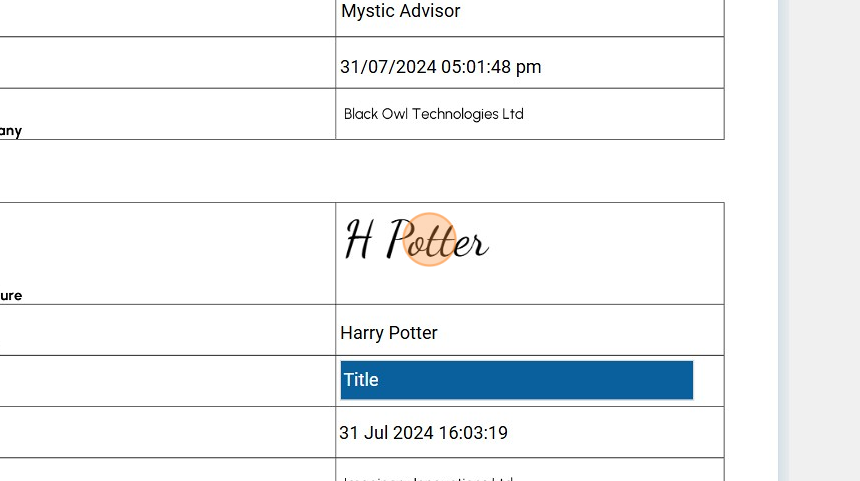Select Black Owl Technologies Ltd text
Image resolution: width=860 pixels, height=481 pixels.
433,114
